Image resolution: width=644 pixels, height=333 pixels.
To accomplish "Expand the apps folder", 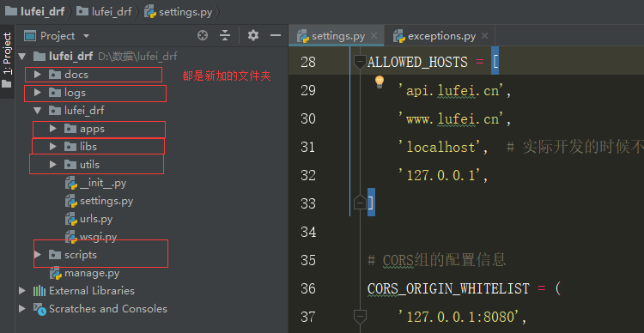I will tap(52, 129).
